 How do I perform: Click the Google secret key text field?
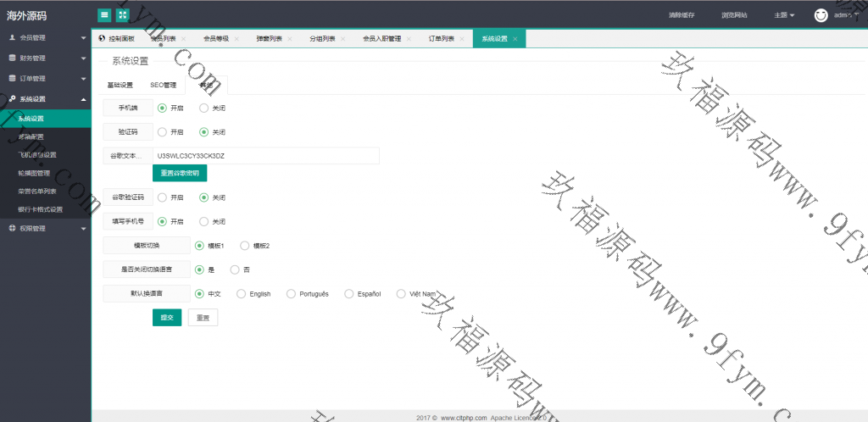tap(265, 156)
